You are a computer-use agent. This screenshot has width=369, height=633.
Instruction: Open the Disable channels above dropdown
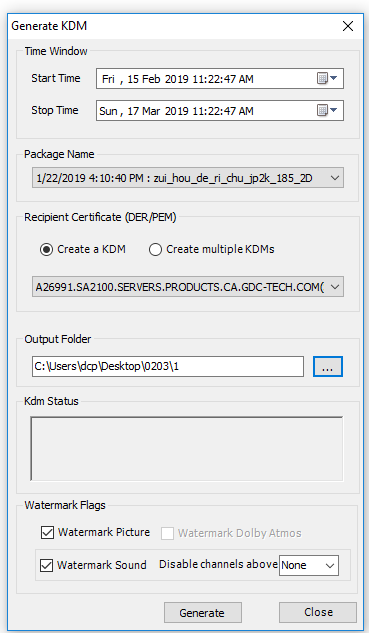coord(309,566)
